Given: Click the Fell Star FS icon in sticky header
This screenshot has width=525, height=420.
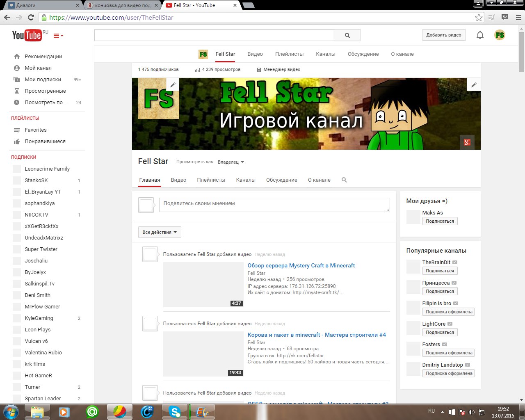Looking at the screenshot, I should click(203, 54).
